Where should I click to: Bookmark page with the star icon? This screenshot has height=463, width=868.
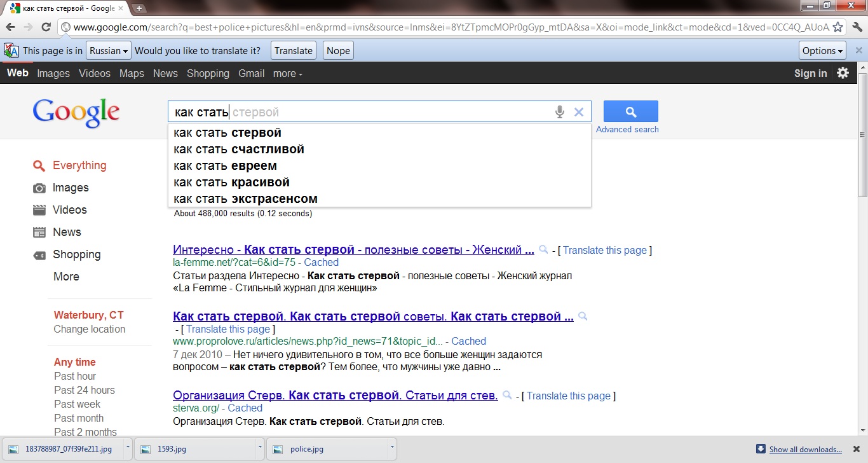coord(838,27)
